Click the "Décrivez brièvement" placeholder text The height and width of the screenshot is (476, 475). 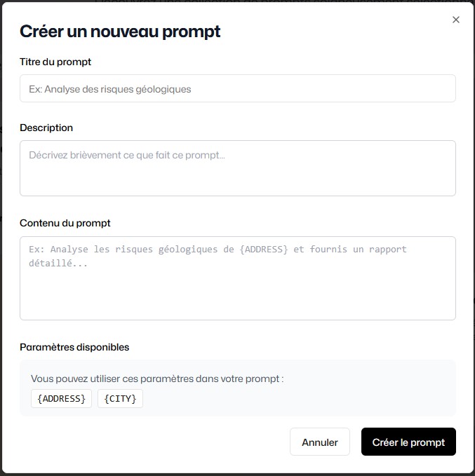point(127,155)
